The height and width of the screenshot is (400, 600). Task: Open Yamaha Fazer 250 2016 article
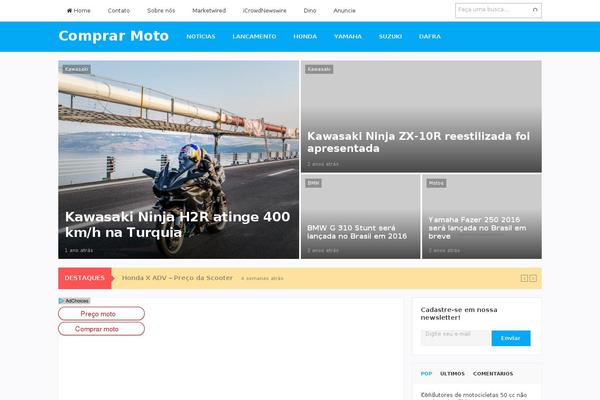point(477,228)
